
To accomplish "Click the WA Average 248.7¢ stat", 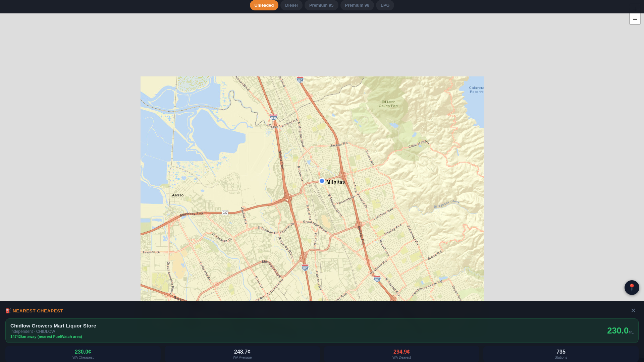I will [x=242, y=354].
